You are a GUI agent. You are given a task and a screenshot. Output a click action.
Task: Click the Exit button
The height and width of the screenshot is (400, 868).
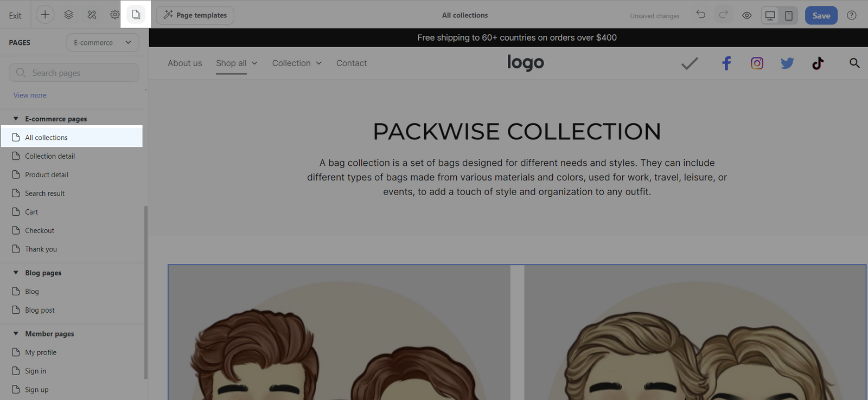15,15
